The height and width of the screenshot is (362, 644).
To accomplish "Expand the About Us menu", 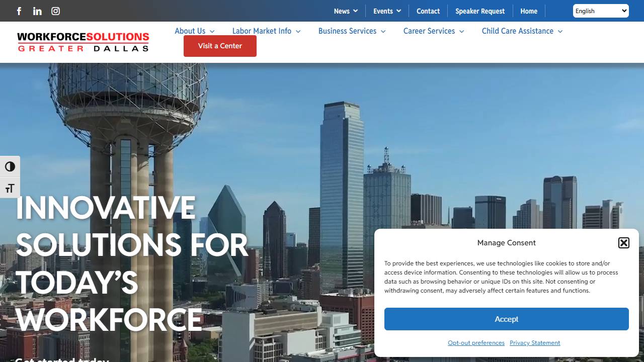I will coord(195,31).
